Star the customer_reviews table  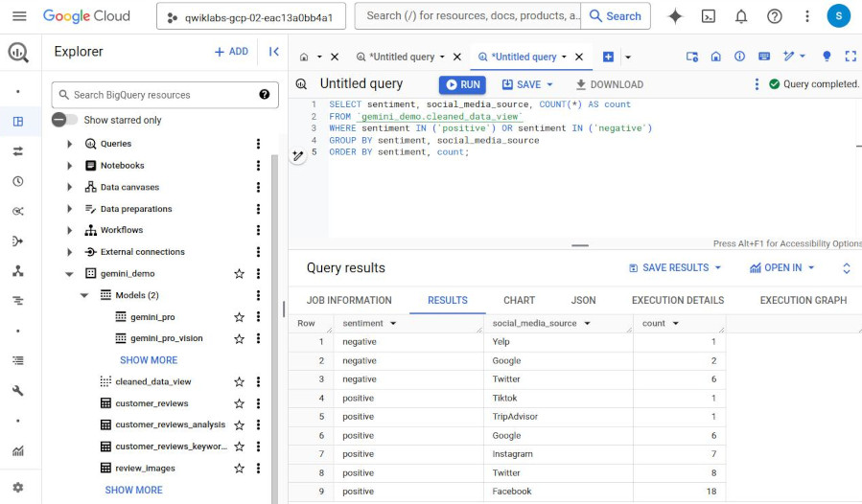(x=239, y=403)
